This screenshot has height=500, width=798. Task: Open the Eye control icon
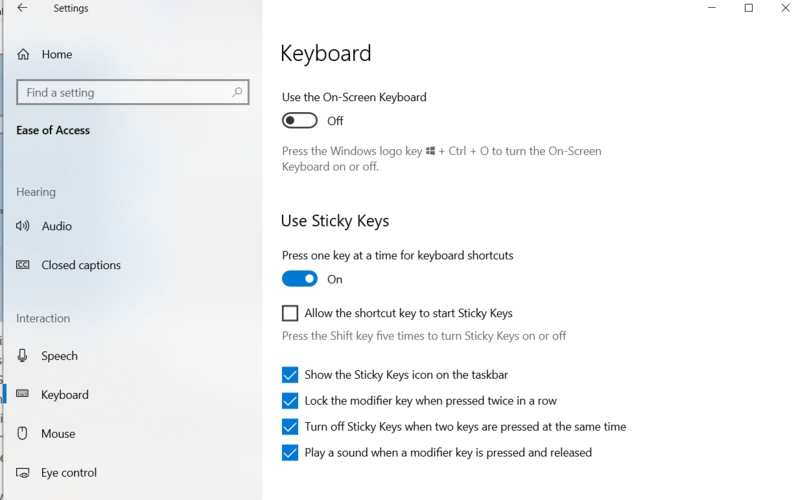[x=23, y=473]
